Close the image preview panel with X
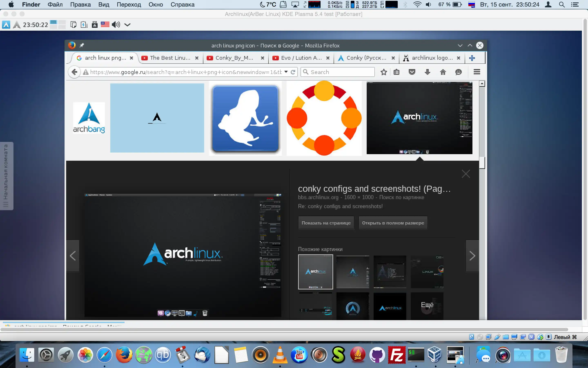 coord(466,174)
